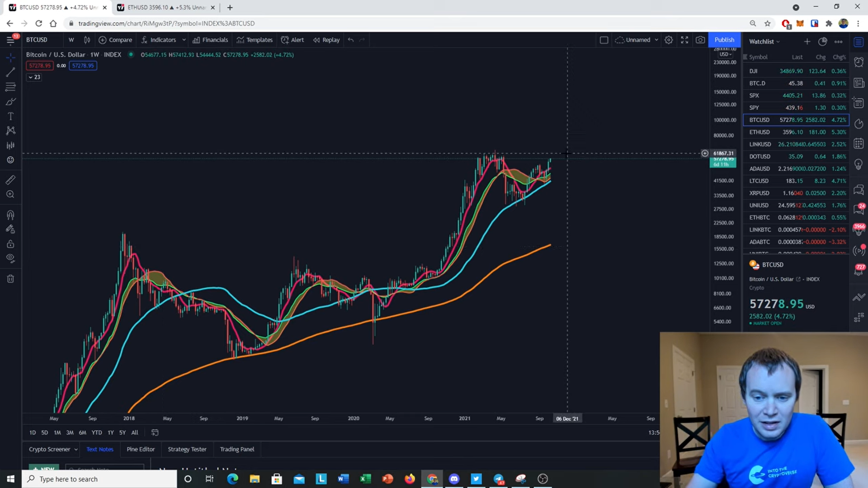Start bar Replay mode
Screen dimensions: 868x488
coord(326,40)
